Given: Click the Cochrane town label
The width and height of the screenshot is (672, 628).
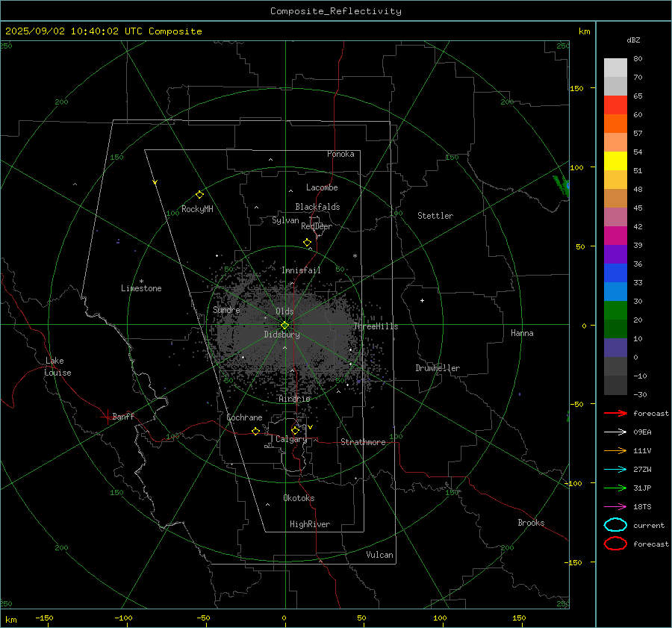Looking at the screenshot, I should 244,417.
